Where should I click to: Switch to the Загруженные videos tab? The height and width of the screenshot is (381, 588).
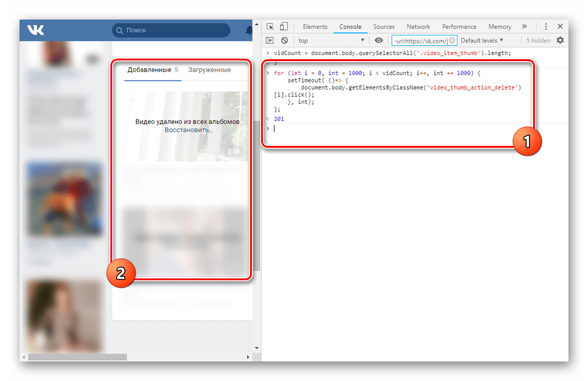[x=209, y=70]
